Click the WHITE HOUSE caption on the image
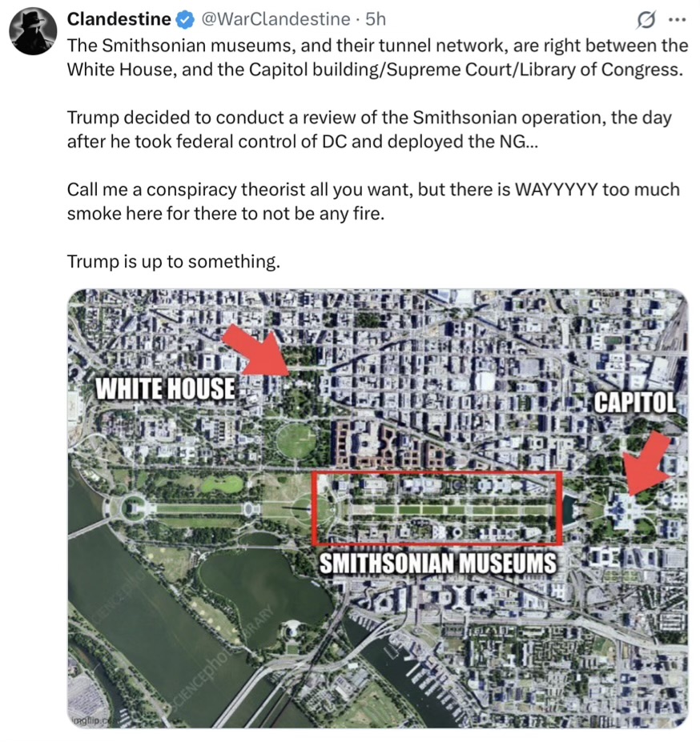The image size is (700, 742). point(165,388)
